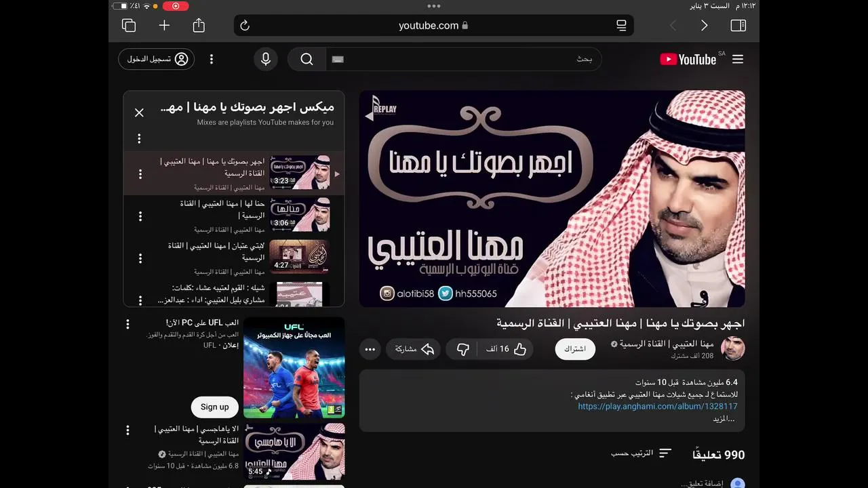This screenshot has height=488, width=868.
Task: Click the youtube.com address bar
Action: pos(434,26)
